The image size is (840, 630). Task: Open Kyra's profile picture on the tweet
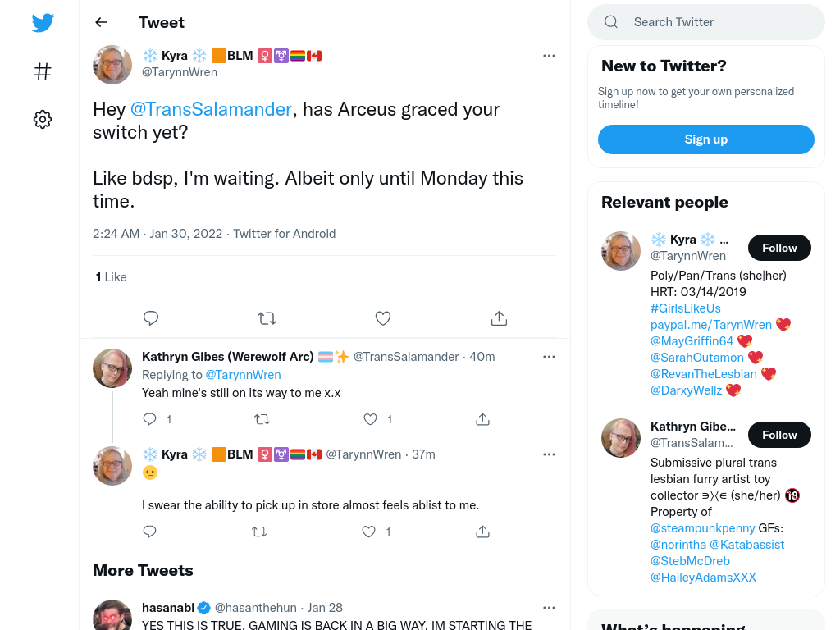point(112,65)
